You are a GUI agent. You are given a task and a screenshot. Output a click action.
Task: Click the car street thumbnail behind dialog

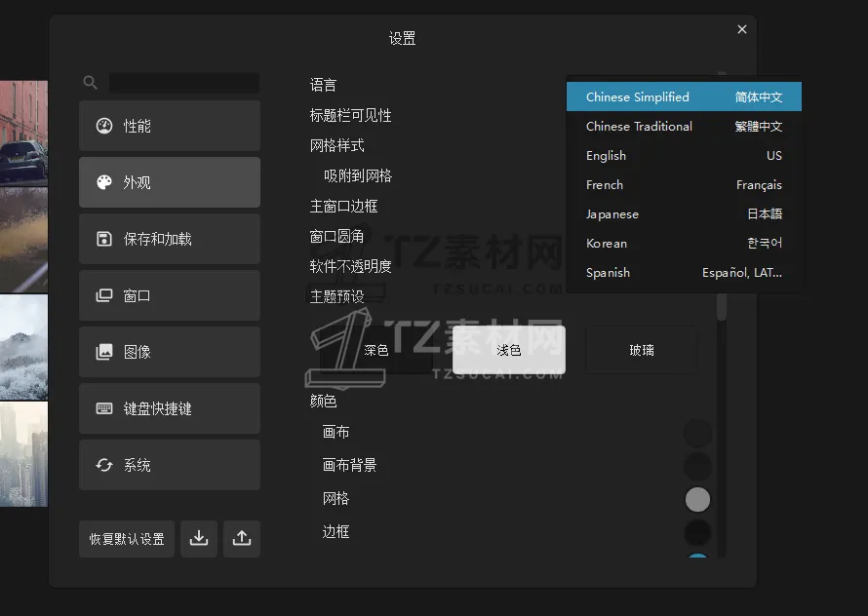[23, 133]
